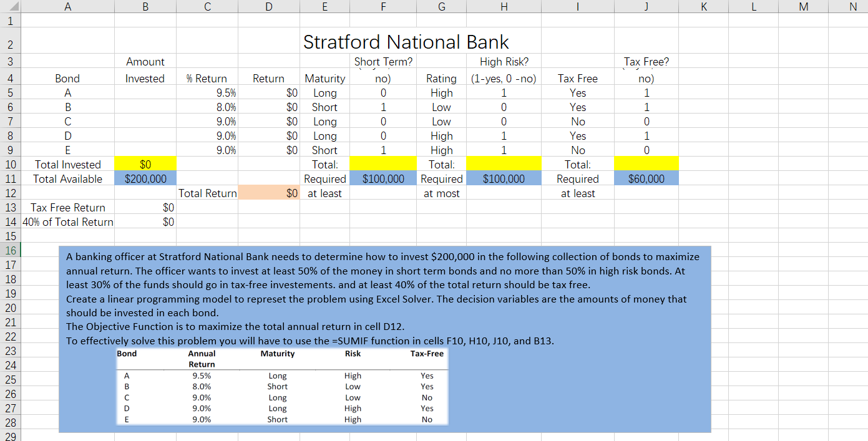
Task: Select column D header
Action: (269, 6)
